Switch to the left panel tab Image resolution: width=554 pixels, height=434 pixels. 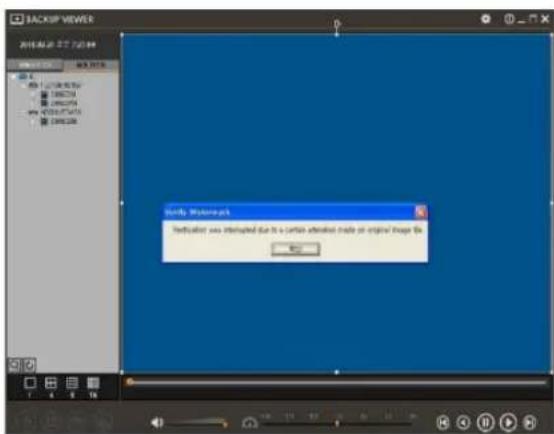35,65
